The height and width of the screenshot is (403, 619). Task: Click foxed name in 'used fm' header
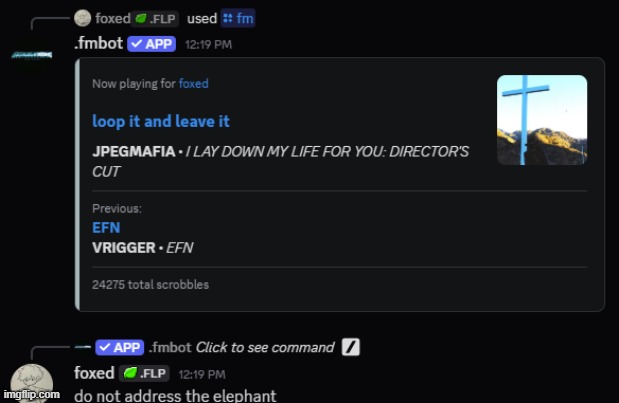point(113,19)
